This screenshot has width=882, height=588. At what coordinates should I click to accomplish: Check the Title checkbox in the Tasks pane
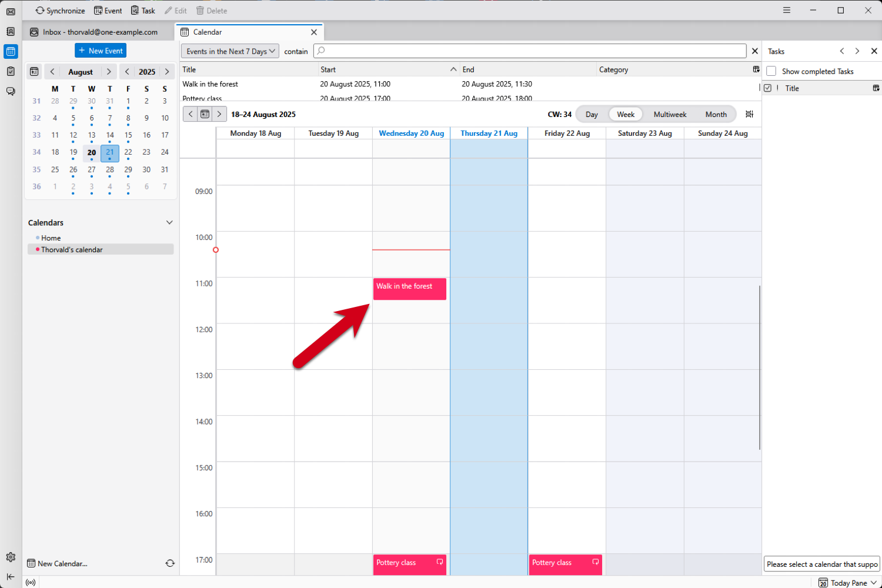point(769,88)
